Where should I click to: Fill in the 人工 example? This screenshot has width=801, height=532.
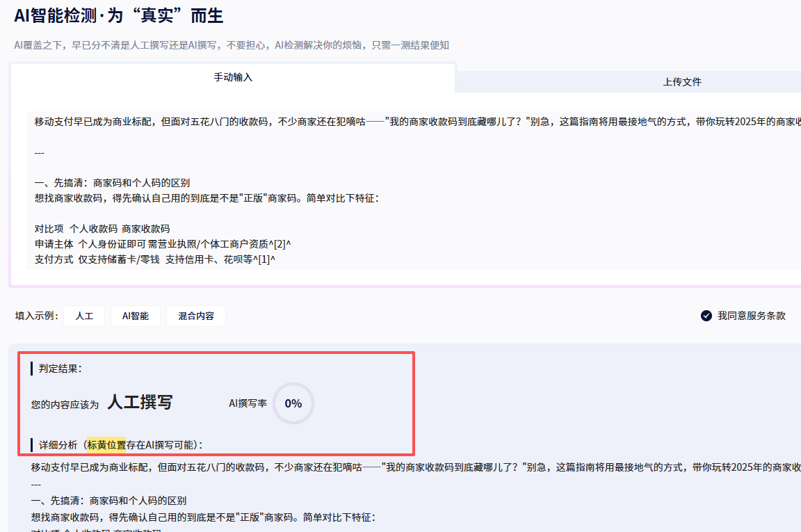pyautogui.click(x=84, y=316)
